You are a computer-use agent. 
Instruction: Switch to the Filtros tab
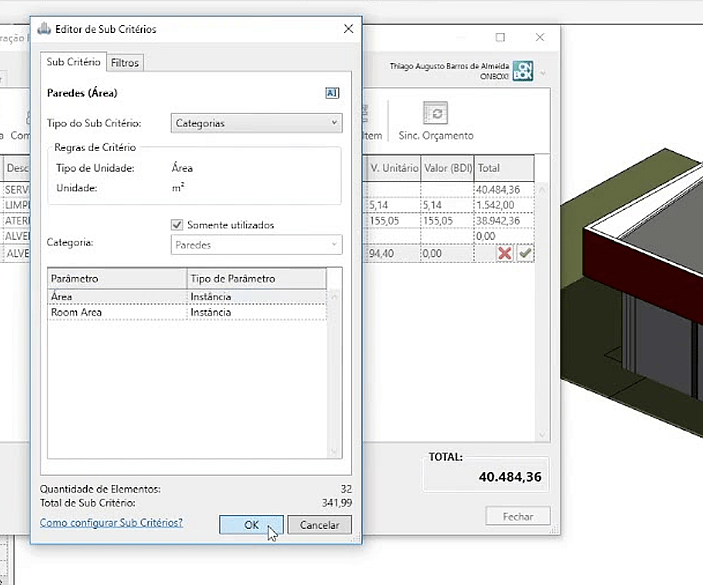tap(125, 63)
